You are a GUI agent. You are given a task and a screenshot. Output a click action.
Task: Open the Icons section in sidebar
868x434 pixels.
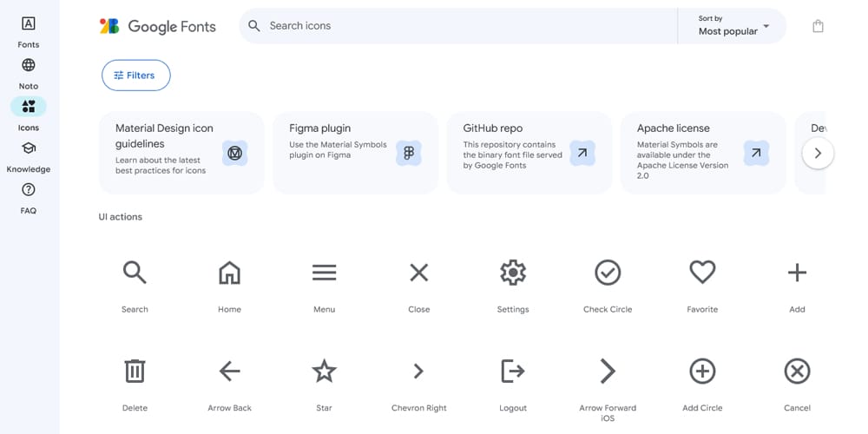point(29,115)
